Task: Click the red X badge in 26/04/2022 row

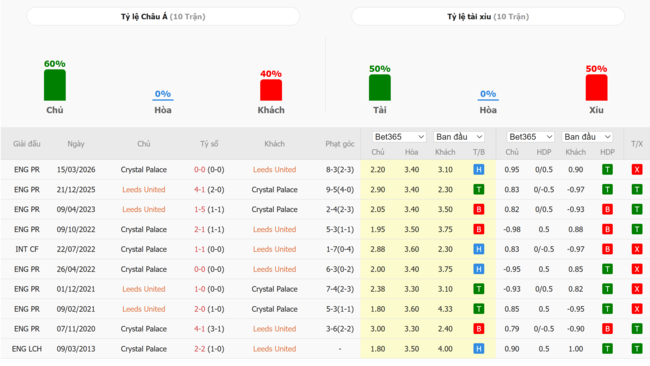Action: [637, 269]
